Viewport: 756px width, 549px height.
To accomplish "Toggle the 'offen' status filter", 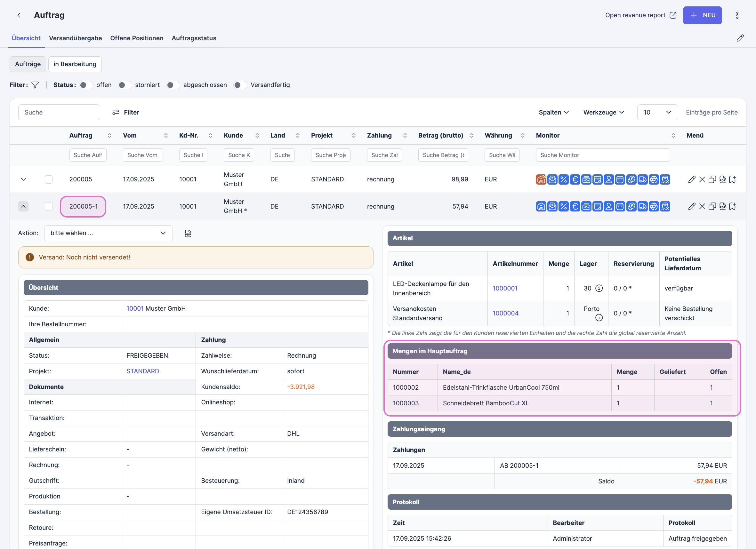I will pyautogui.click(x=86, y=85).
